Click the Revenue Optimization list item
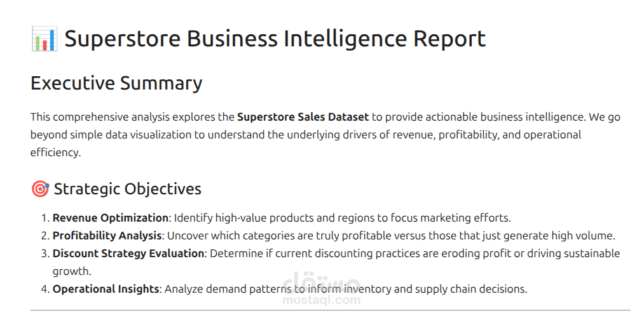Screen dimensions: 644x313 [282, 218]
